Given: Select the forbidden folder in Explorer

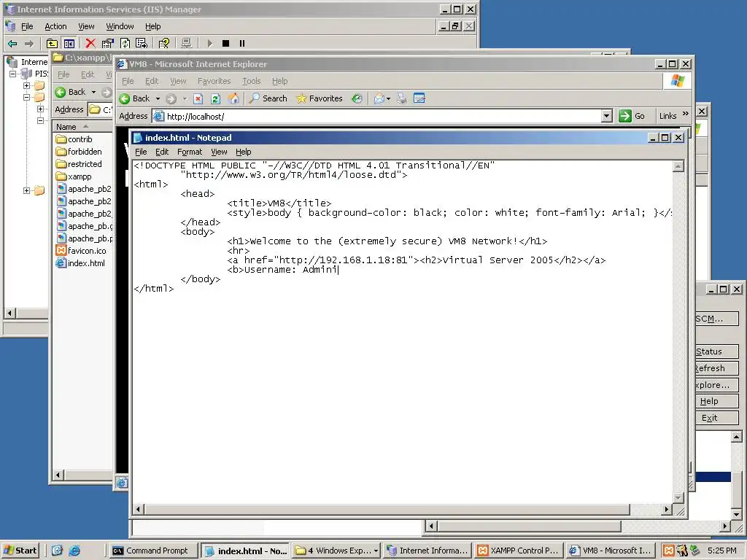Looking at the screenshot, I should (79, 152).
